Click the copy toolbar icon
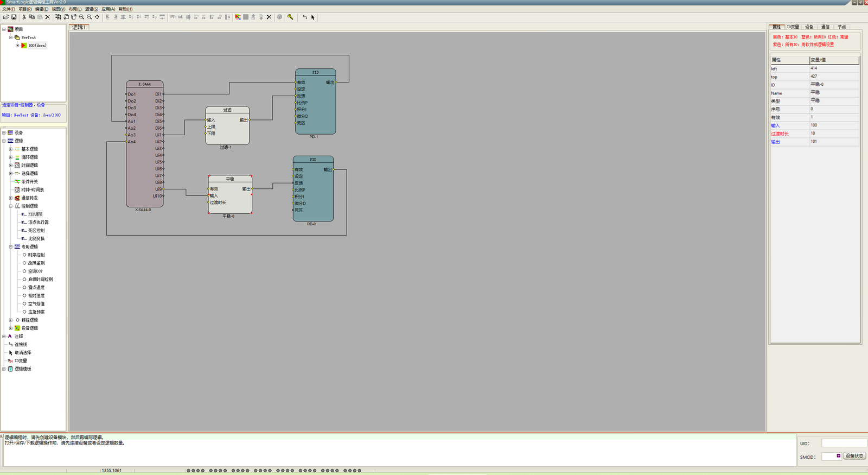This screenshot has width=868, height=475. click(32, 17)
